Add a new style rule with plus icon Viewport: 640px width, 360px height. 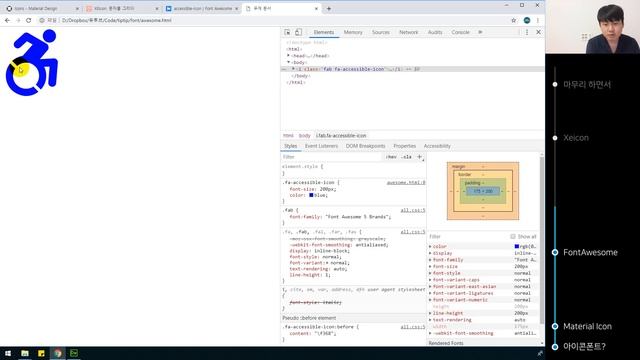419,157
